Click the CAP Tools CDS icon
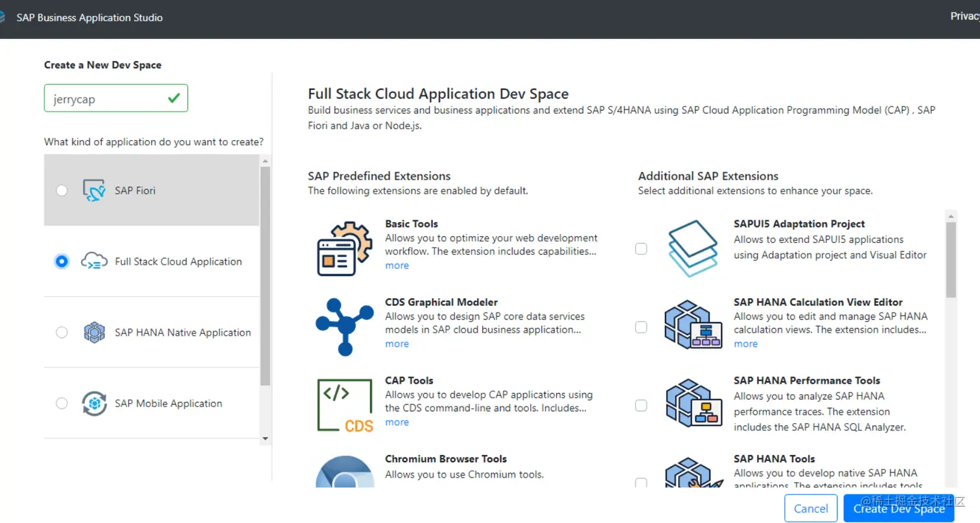This screenshot has height=523, width=980. coord(345,406)
